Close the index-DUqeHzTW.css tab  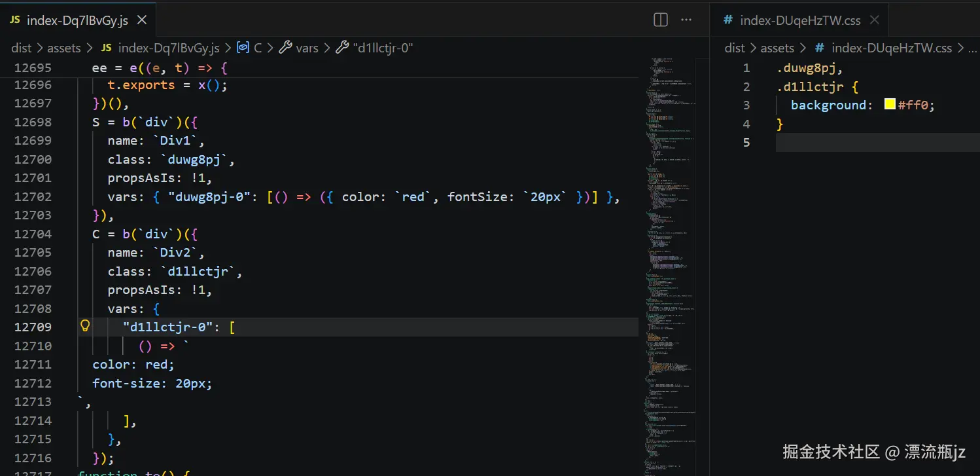[875, 20]
